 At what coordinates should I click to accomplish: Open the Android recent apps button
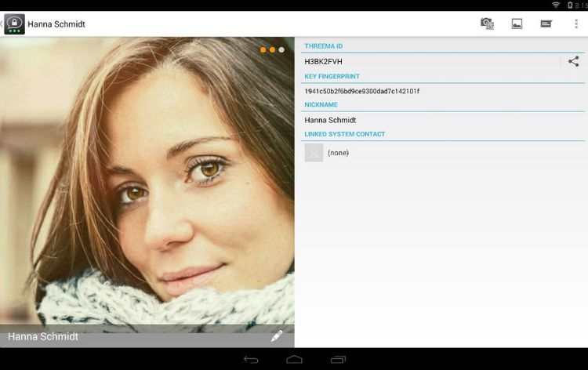338,360
